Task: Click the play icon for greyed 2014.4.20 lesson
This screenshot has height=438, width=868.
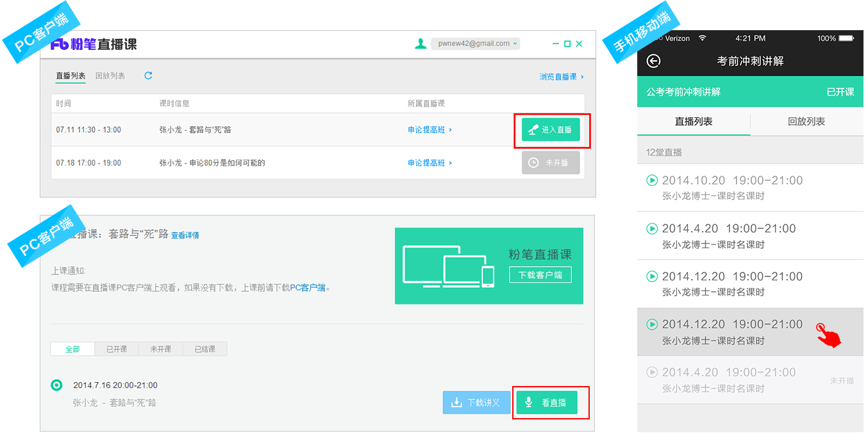Action: pyautogui.click(x=652, y=373)
